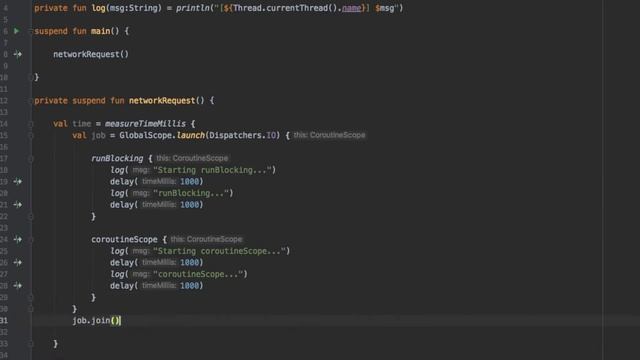The image size is (640, 360).
Task: Click suspend icon on line 26 delay
Action: (18, 262)
